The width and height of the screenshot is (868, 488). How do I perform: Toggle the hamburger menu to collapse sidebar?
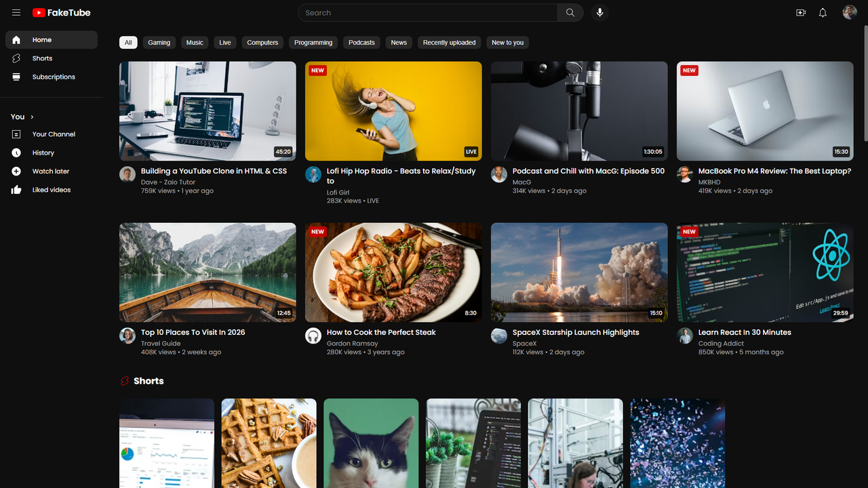pyautogui.click(x=16, y=12)
